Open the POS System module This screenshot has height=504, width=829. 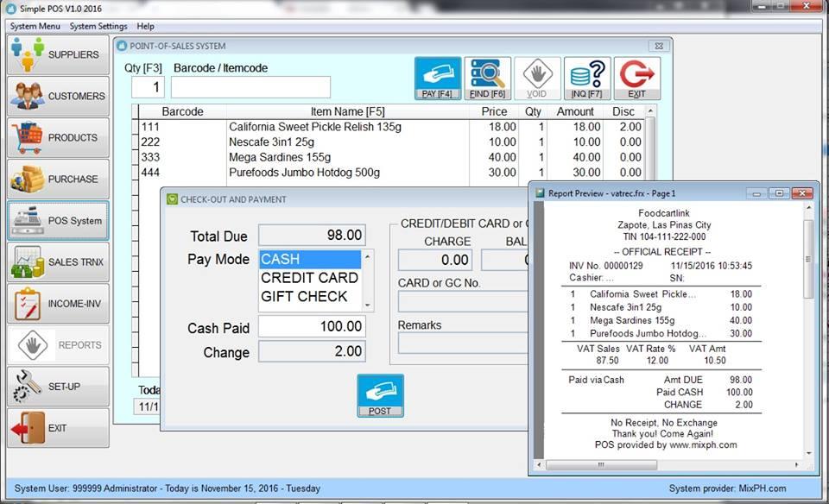pos(58,221)
